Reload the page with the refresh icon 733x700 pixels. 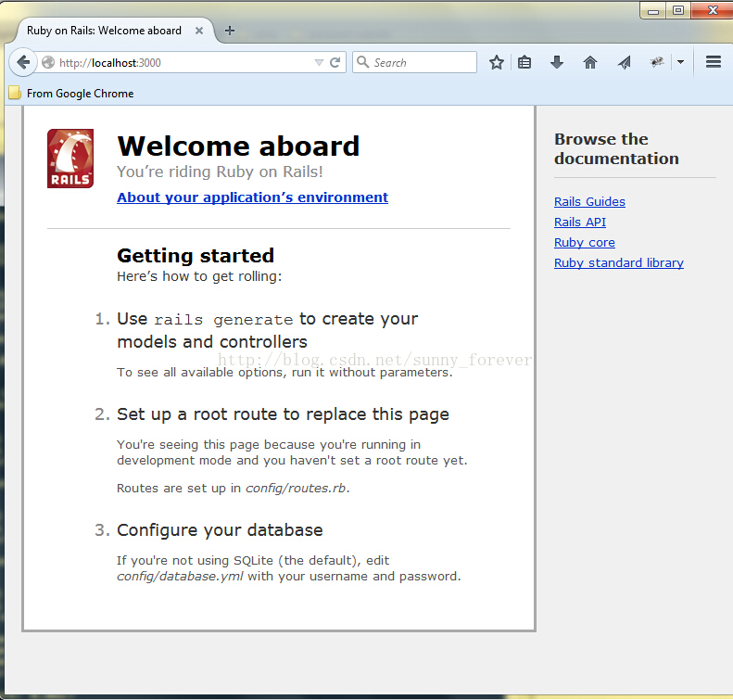[x=335, y=63]
